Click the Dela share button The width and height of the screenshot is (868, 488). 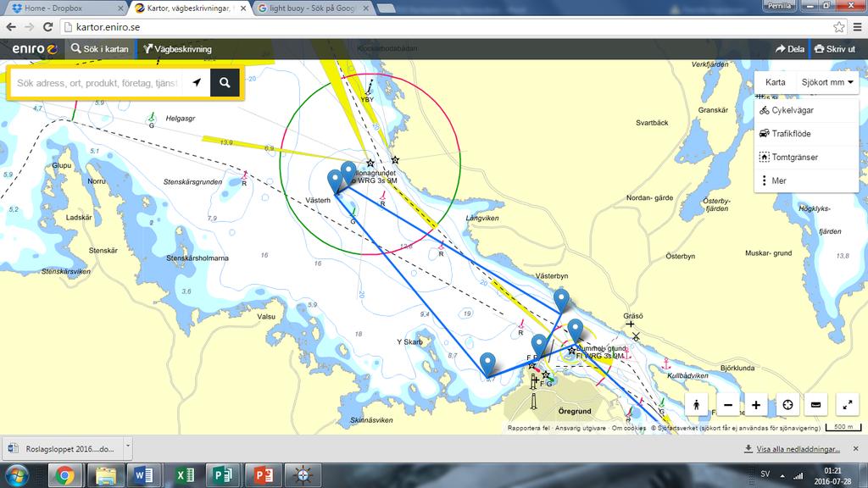click(x=790, y=48)
